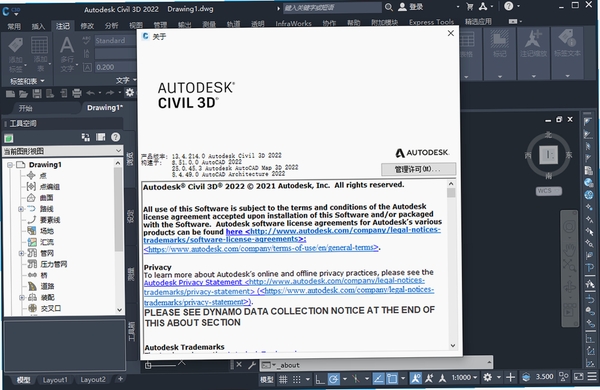Image resolution: width=600 pixels, height=390 pixels.
Task: Toggle ortho mode in the status bar
Action: point(320,379)
